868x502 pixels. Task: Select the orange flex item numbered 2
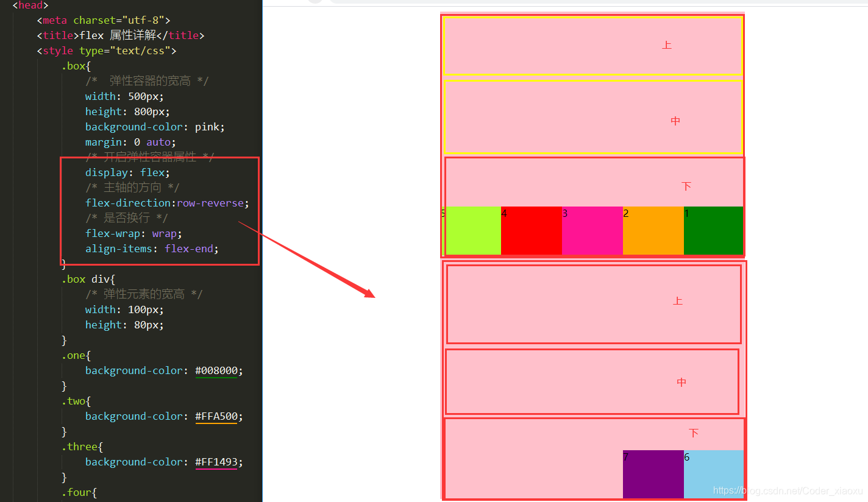(x=653, y=230)
